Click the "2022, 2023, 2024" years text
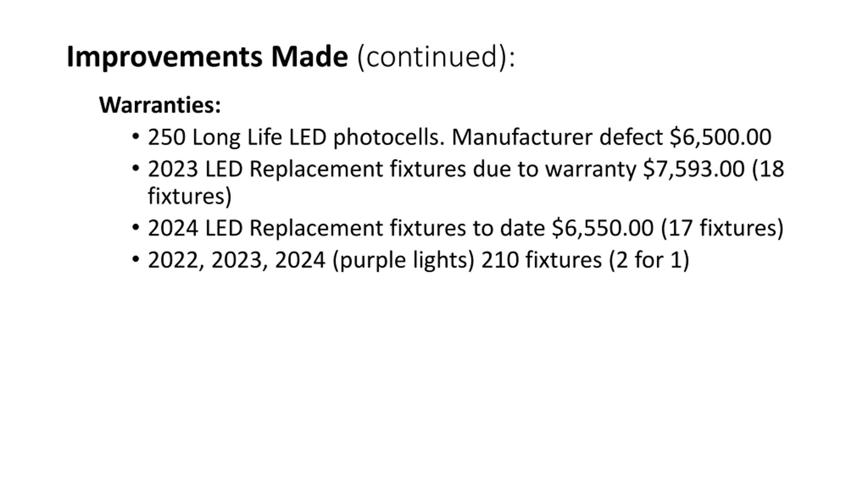 (237, 260)
